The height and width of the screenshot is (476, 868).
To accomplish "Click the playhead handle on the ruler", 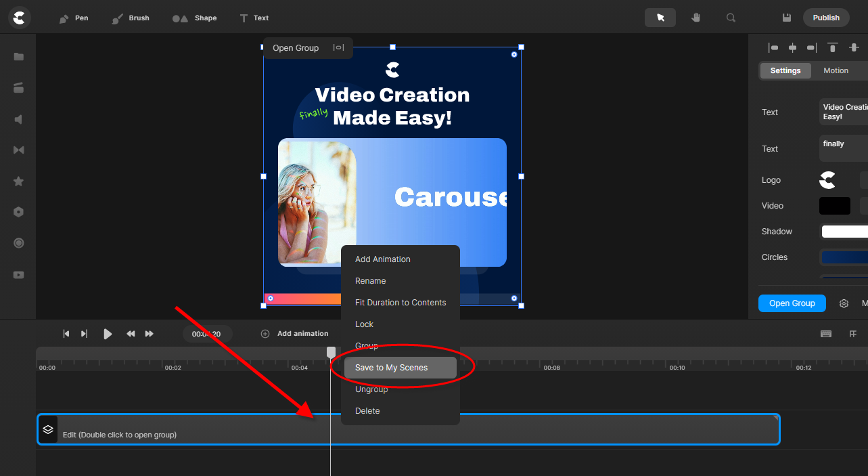I will [x=331, y=353].
